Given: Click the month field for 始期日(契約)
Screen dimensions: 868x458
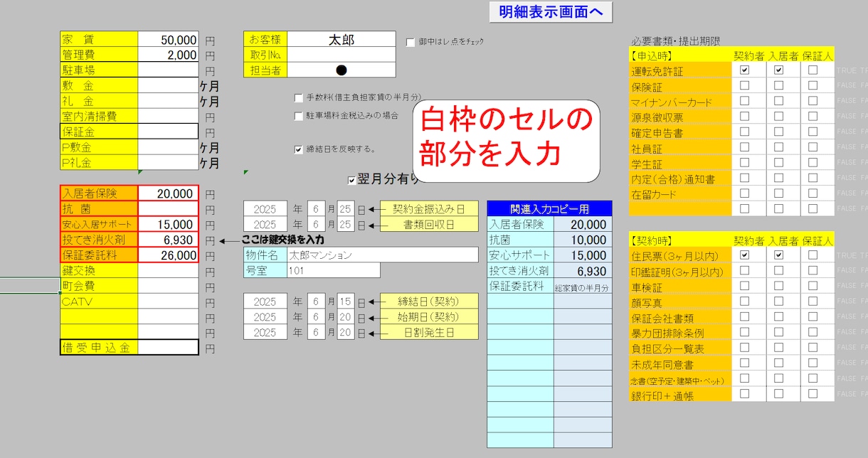Looking at the screenshot, I should click(317, 316).
